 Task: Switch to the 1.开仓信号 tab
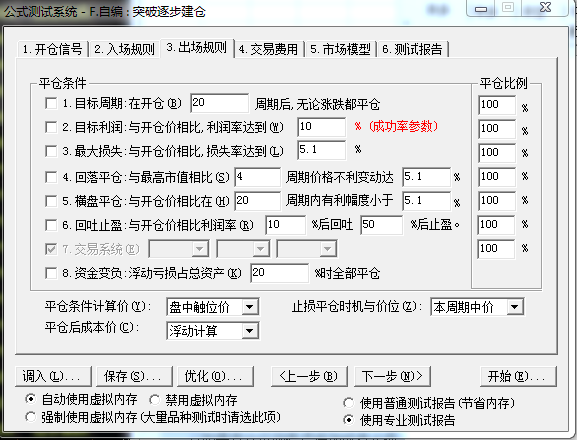(53, 49)
